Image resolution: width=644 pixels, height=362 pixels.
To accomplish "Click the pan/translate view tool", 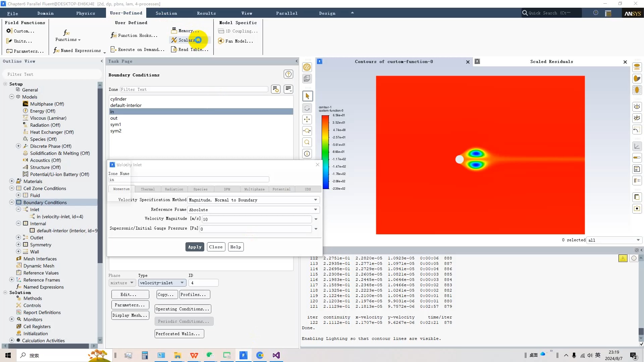I will (307, 120).
